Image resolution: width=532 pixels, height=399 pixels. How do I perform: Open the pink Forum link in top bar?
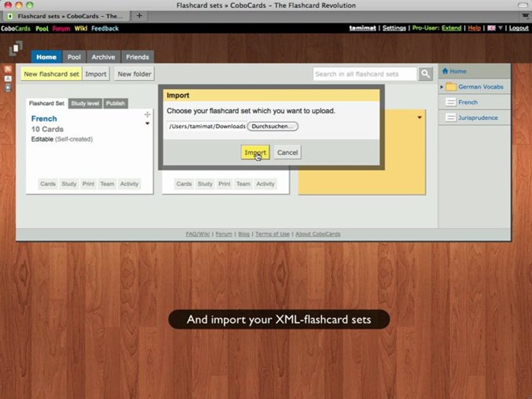(62, 28)
